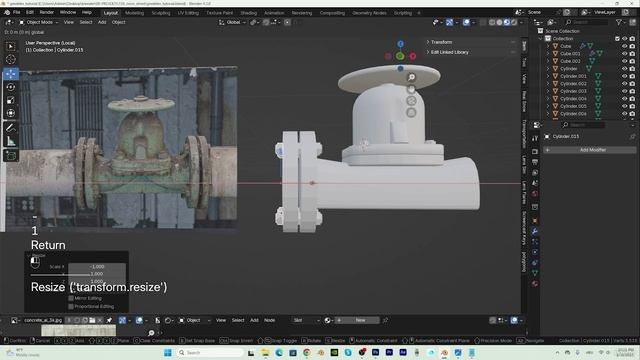The height and width of the screenshot is (360, 640).
Task: Disable Cube.002 in renders via camera icon
Action: coord(632,61)
